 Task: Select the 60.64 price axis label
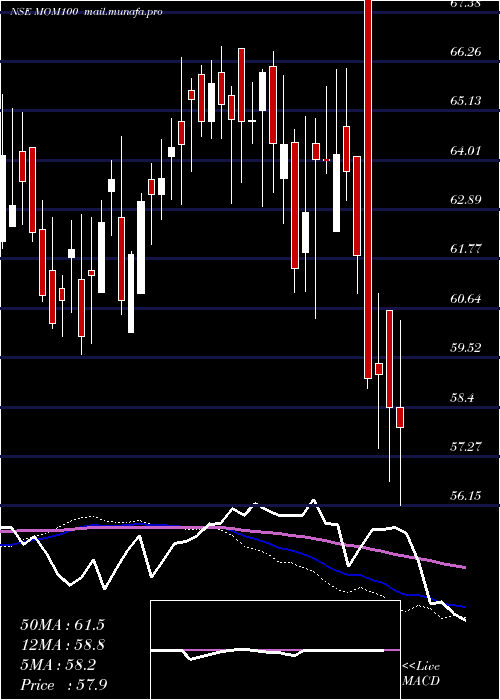point(466,299)
